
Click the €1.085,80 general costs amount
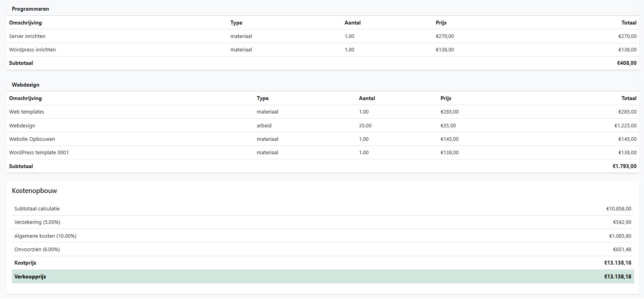tap(620, 236)
